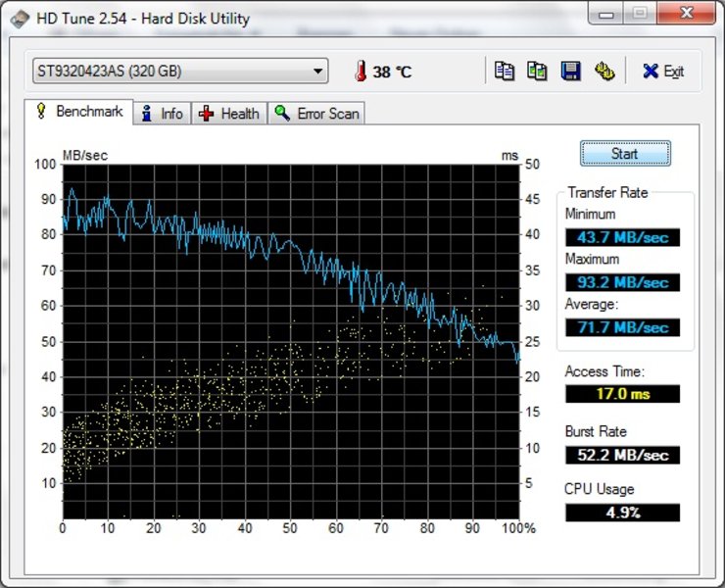The width and height of the screenshot is (725, 588).
Task: Switch to the Benchmark tab
Action: (x=78, y=112)
